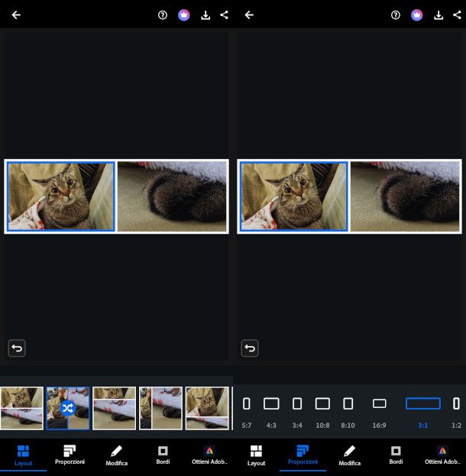
Task: Choose the 3:1 aspect ratio
Action: (423, 413)
